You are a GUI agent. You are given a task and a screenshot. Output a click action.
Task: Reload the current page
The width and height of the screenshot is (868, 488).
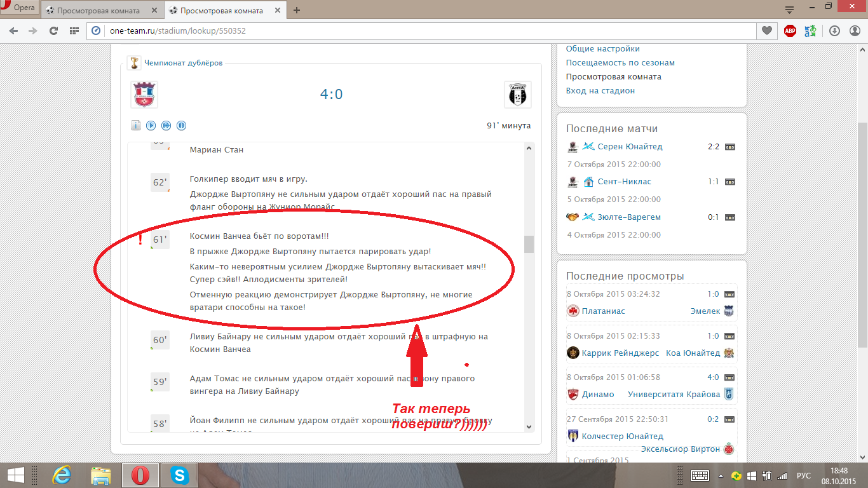pyautogui.click(x=53, y=30)
